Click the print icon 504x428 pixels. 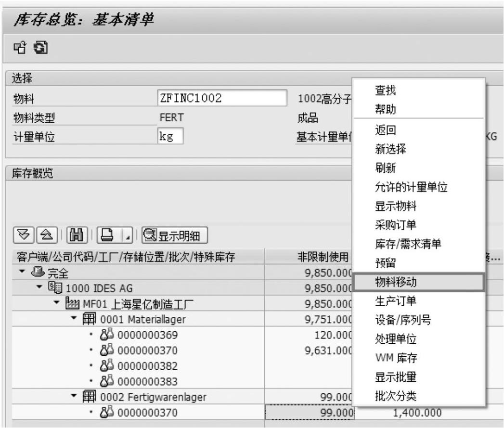coord(107,235)
